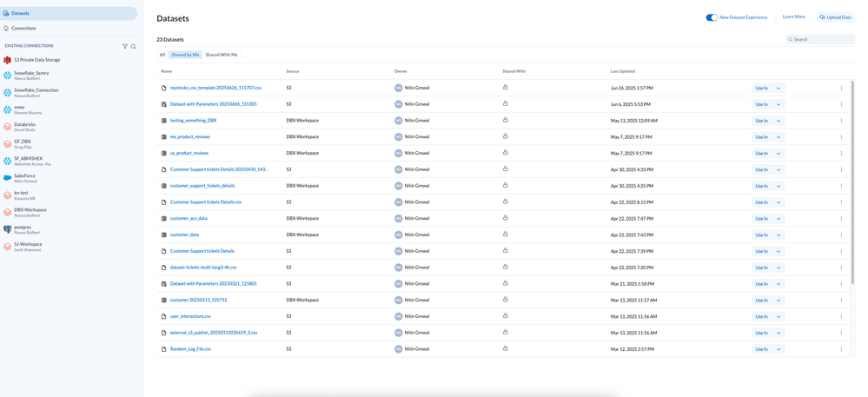Open more options for customer_acv_data row

click(x=841, y=218)
